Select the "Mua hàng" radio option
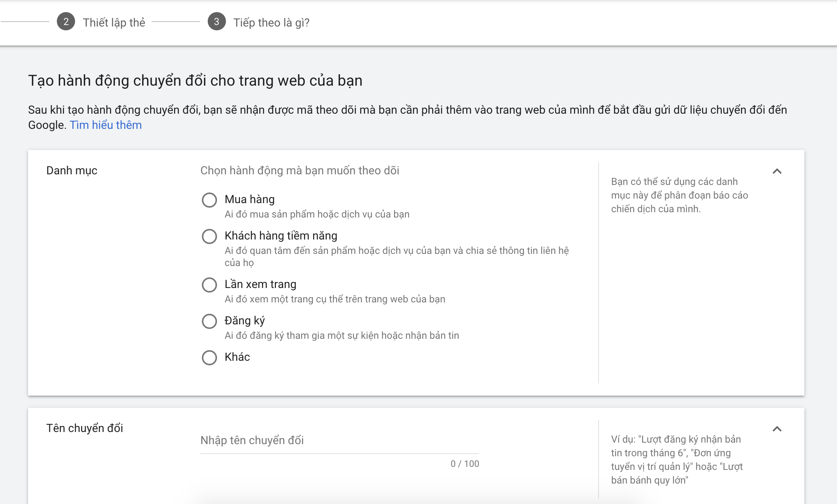Viewport: 837px width, 504px height. tap(209, 200)
